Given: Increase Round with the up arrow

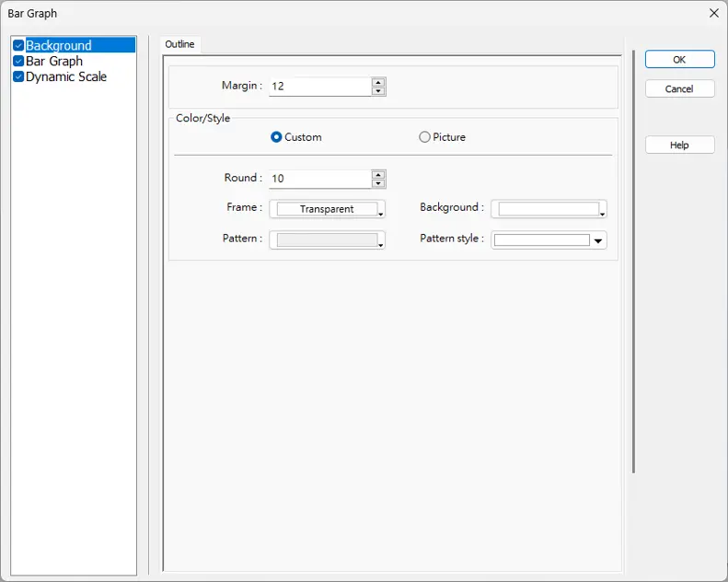Looking at the screenshot, I should point(378,175).
